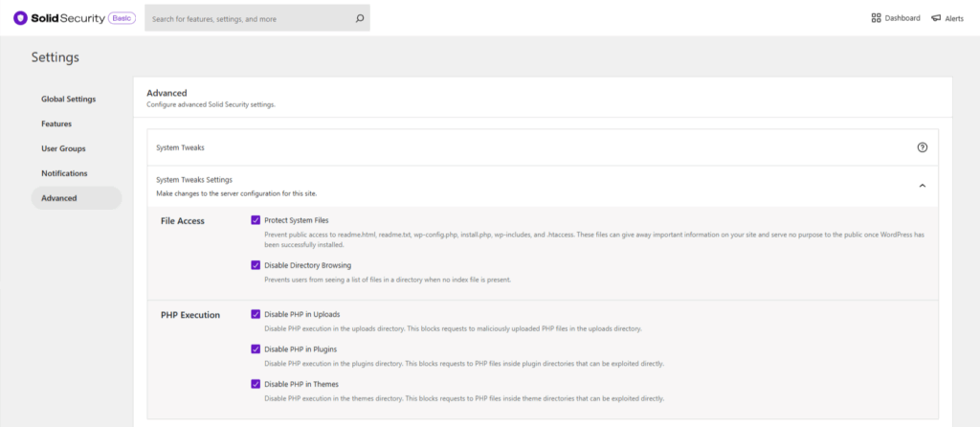Select the Advanced sidebar tab
Screen dimensions: 980x427
click(x=59, y=198)
